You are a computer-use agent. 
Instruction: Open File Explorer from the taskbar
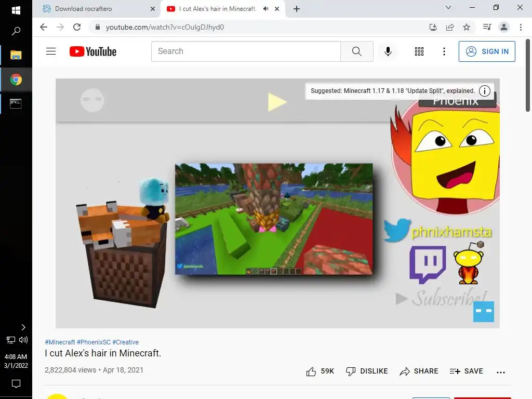coord(16,55)
